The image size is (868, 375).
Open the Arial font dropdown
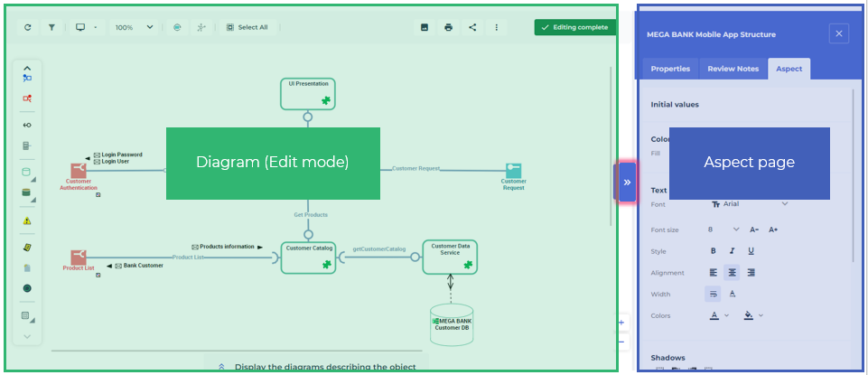[750, 204]
